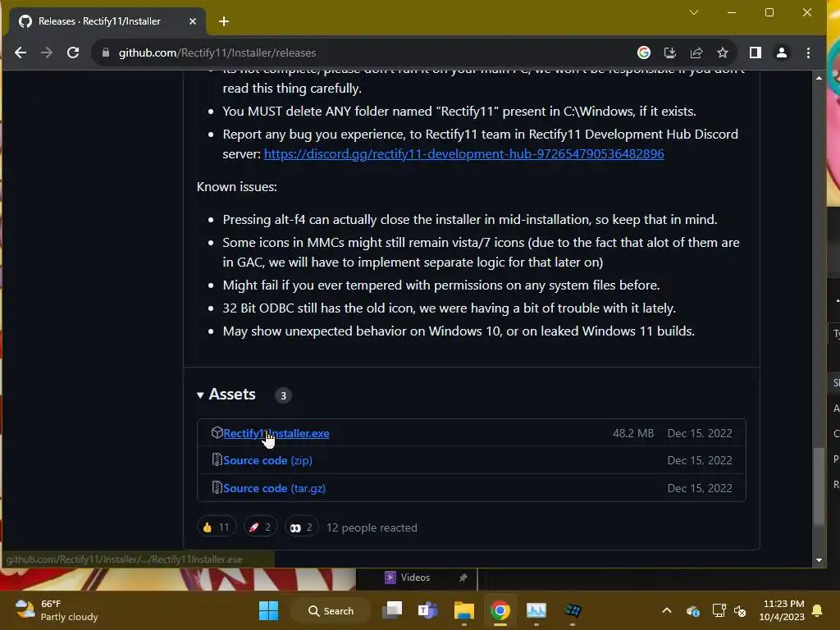Viewport: 840px width, 630px height.
Task: Open the notification bell
Action: coord(817,610)
